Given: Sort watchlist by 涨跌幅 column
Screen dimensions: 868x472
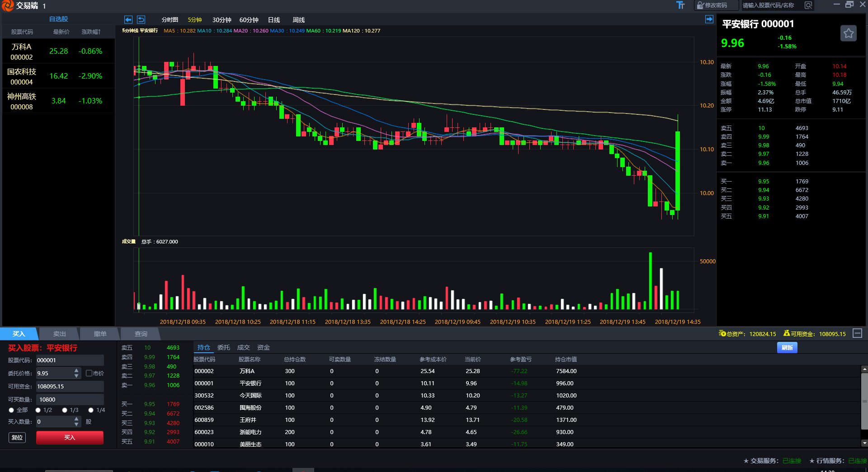Looking at the screenshot, I should [x=91, y=32].
